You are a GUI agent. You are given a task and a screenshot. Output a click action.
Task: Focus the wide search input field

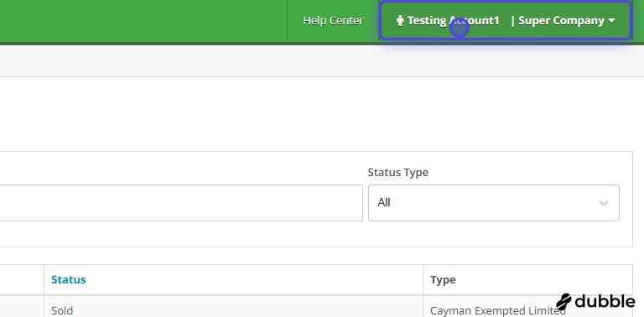[x=181, y=203]
